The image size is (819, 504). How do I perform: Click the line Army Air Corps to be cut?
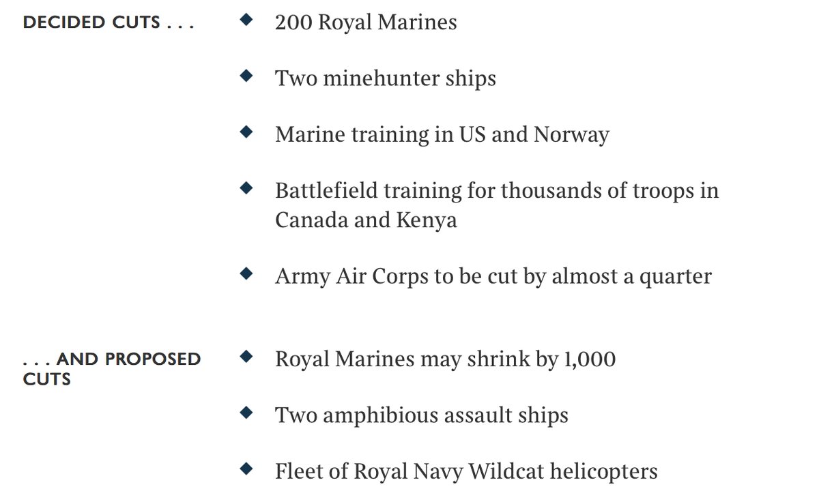click(493, 276)
